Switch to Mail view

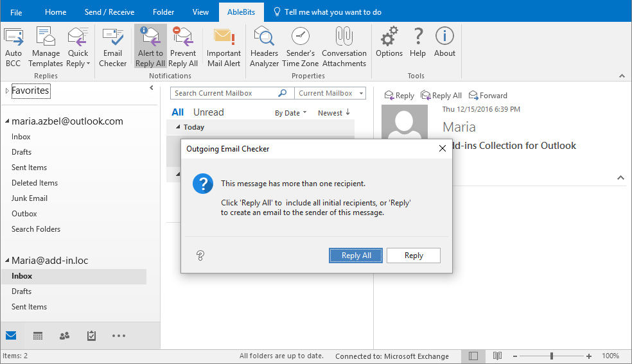[12, 335]
